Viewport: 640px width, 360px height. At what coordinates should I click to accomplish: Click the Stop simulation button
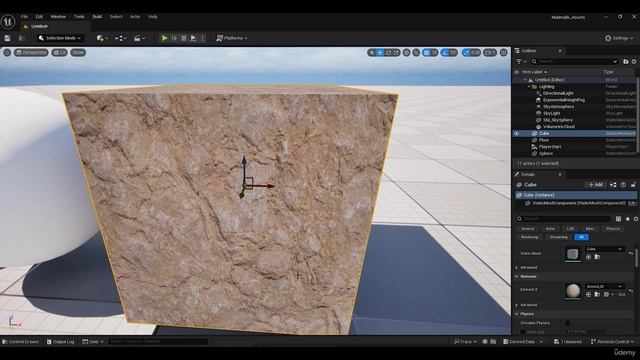(x=184, y=38)
